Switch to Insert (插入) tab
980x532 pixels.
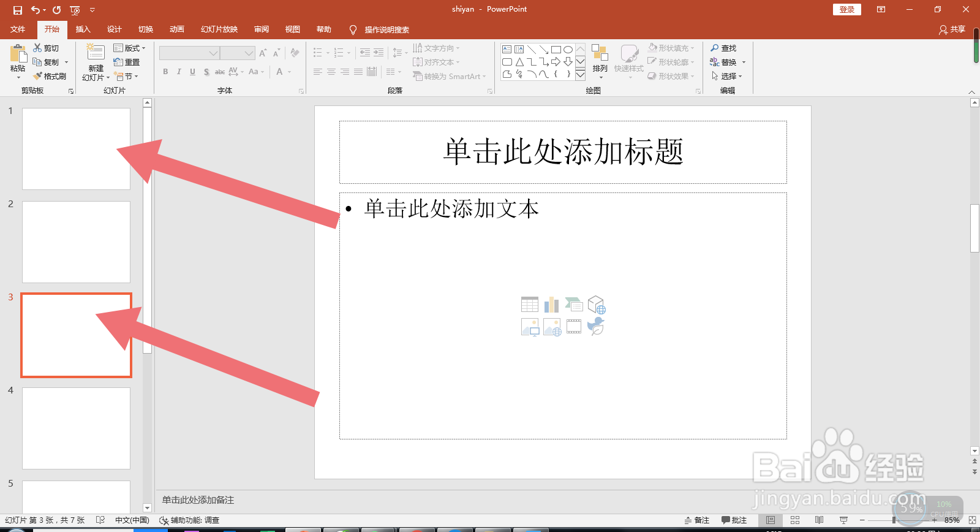point(83,29)
